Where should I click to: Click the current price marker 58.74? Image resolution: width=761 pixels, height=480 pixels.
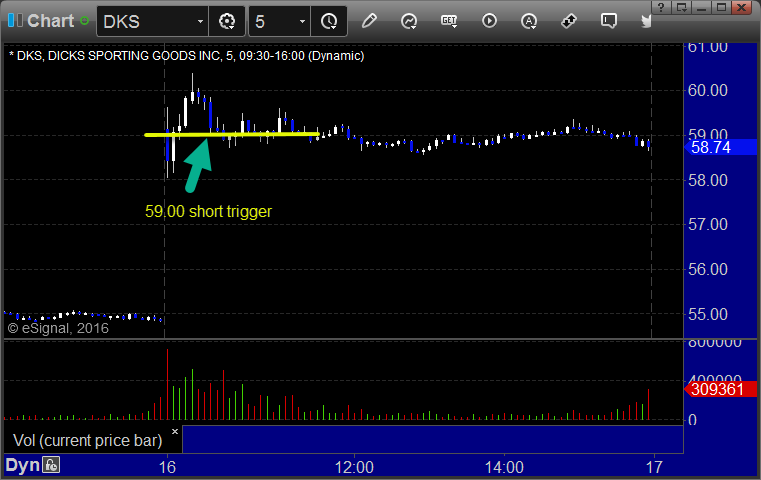coord(720,147)
